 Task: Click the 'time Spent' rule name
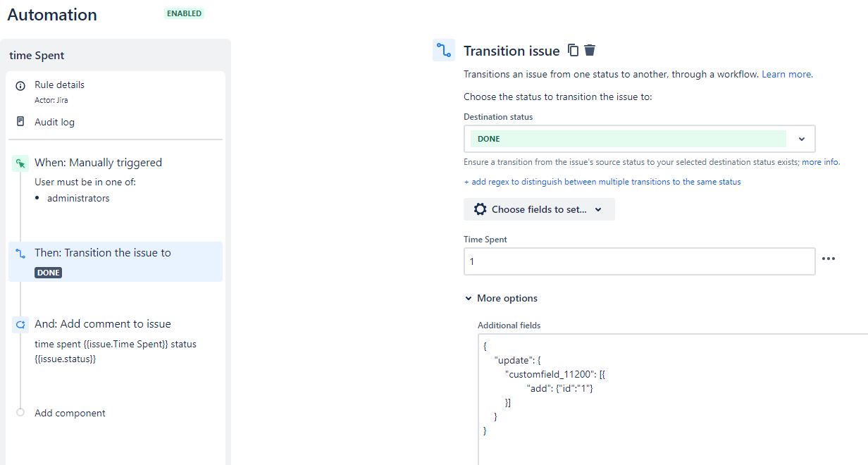37,56
